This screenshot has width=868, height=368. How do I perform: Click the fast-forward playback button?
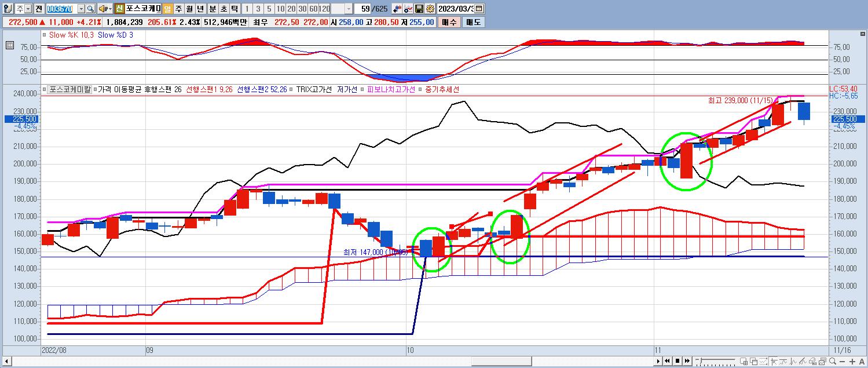(x=687, y=361)
